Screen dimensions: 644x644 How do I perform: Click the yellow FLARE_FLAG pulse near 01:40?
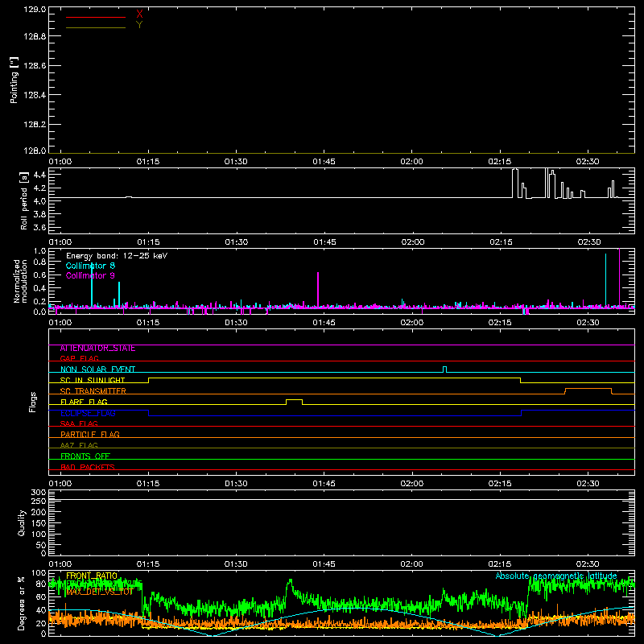click(x=294, y=402)
